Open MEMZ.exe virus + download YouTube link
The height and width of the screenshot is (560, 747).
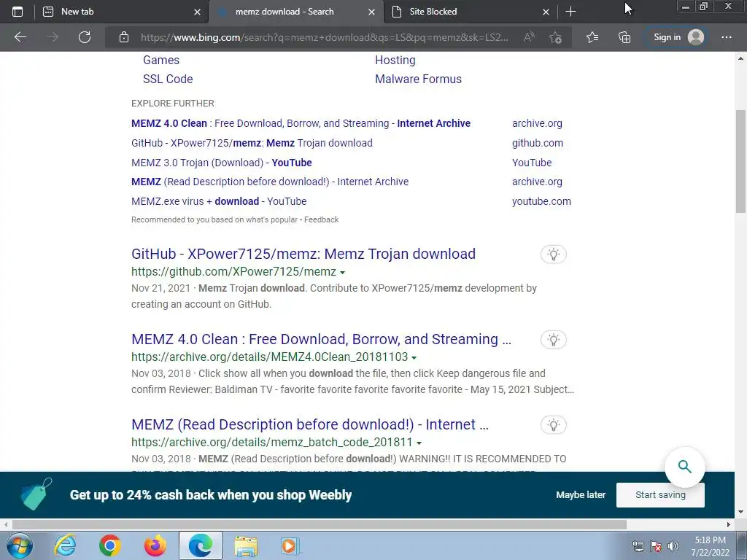(x=219, y=201)
